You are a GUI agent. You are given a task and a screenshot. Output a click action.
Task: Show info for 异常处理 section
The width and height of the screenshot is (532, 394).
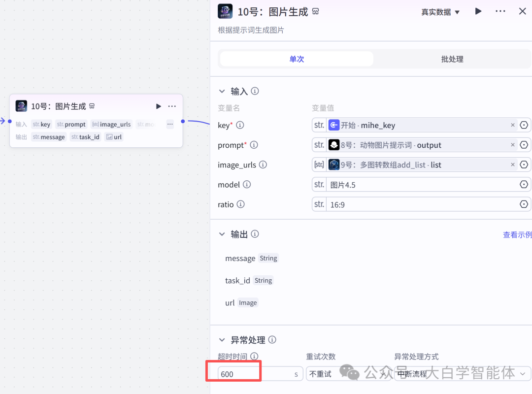[x=272, y=339]
